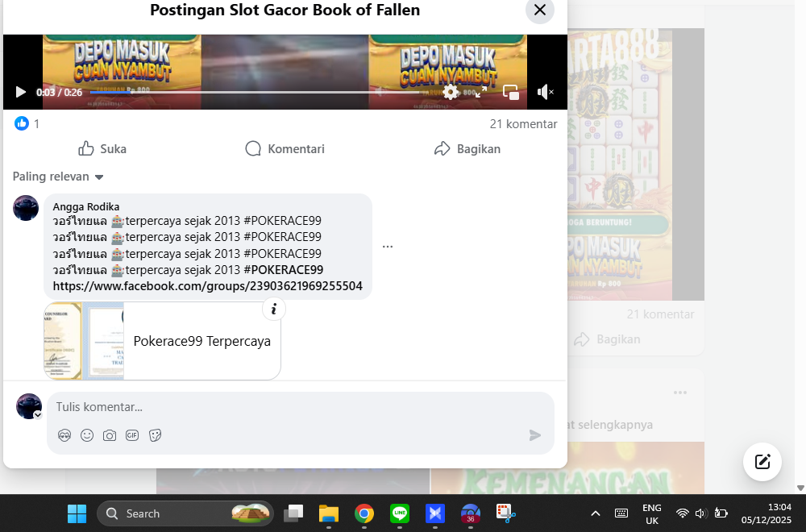Open the Windows Start menu
Image resolution: width=806 pixels, height=532 pixels.
(x=77, y=513)
